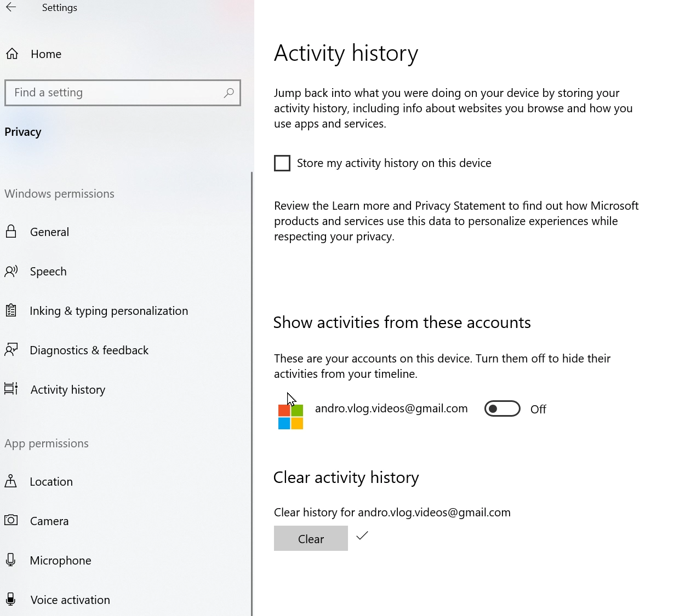The height and width of the screenshot is (616, 691).
Task: Click the Privacy heading in sidebar
Action: point(23,132)
